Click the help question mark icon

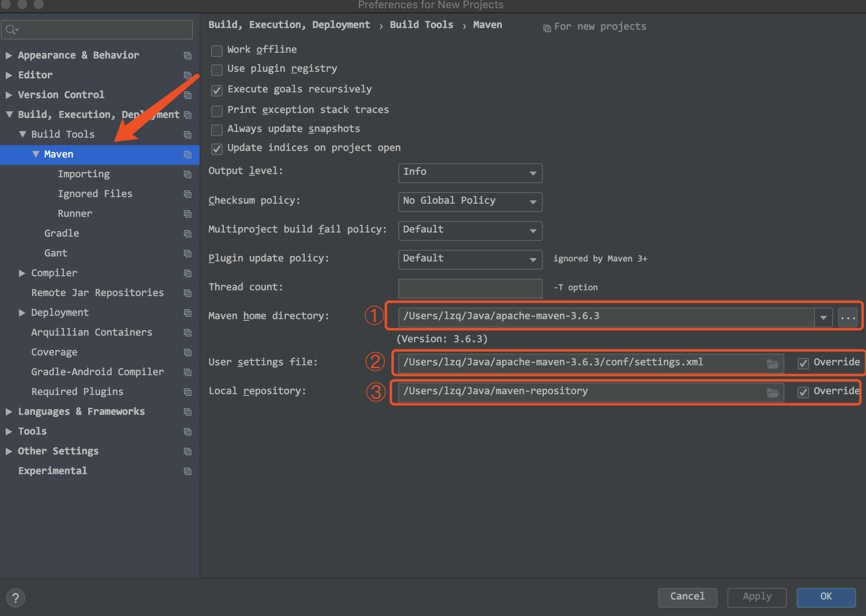coord(16,597)
